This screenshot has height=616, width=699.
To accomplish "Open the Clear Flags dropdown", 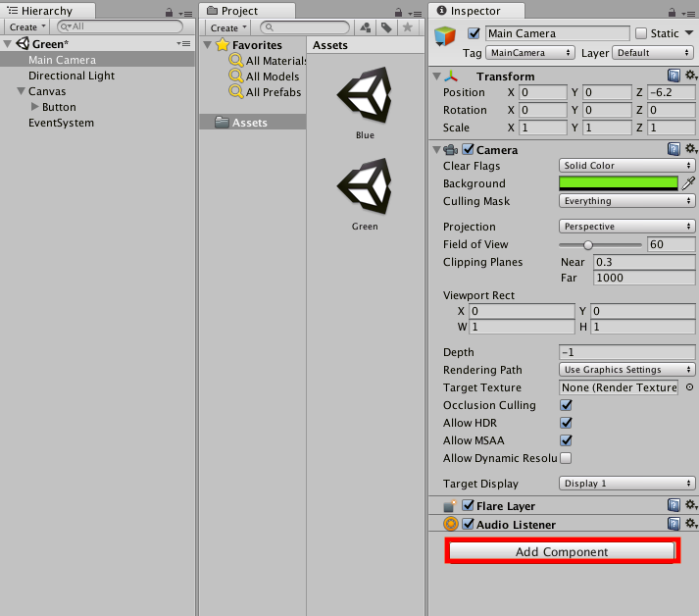I will tap(626, 166).
